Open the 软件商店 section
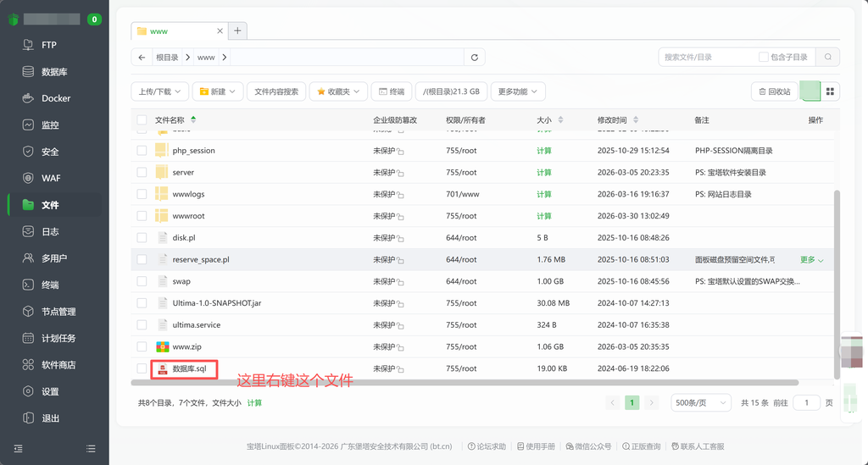This screenshot has width=868, height=465. pyautogui.click(x=58, y=365)
